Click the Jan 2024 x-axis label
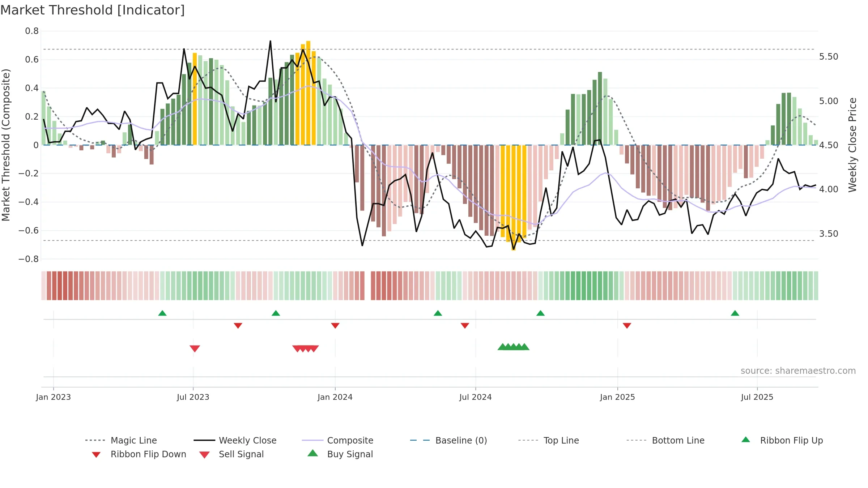The width and height of the screenshot is (868, 488). pos(335,397)
